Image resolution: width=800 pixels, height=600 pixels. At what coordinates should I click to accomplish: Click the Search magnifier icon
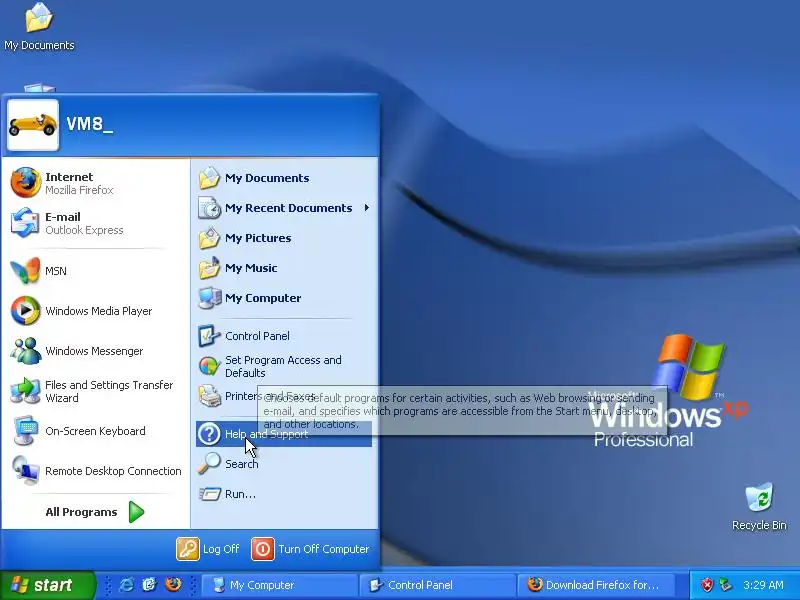click(x=209, y=464)
